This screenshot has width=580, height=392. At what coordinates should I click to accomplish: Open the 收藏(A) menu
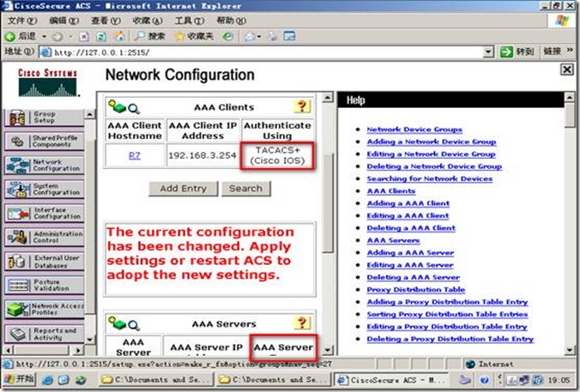pos(148,21)
